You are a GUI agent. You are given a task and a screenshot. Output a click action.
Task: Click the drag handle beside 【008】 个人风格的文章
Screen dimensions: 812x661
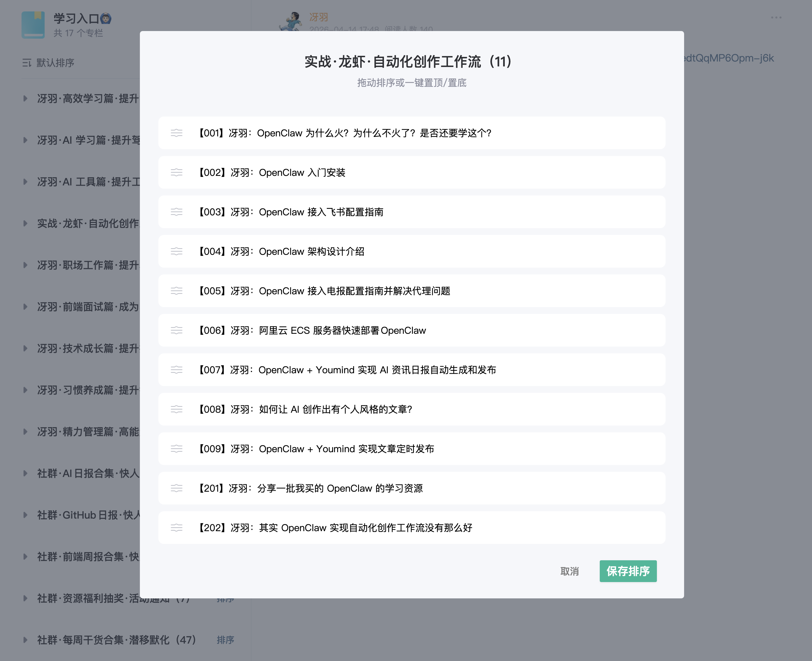click(x=177, y=409)
